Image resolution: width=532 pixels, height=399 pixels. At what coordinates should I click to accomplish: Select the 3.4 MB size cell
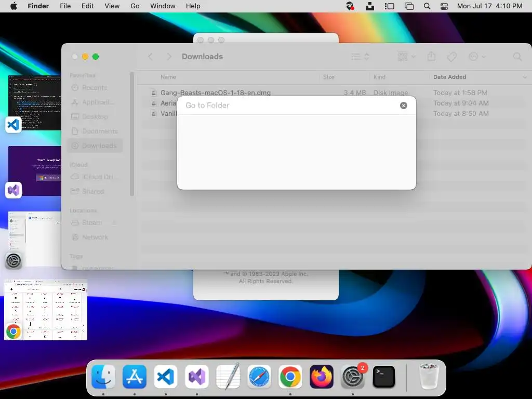[354, 92]
